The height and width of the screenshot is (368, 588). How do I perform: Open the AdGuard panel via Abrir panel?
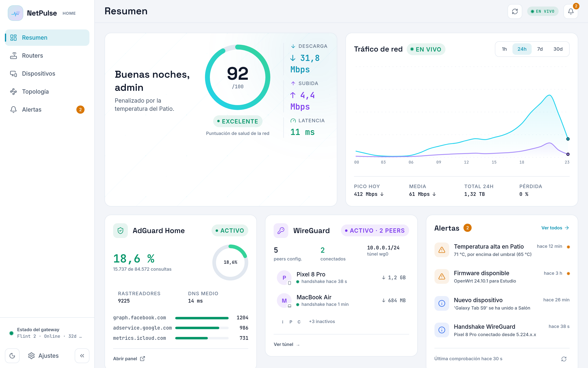click(129, 359)
